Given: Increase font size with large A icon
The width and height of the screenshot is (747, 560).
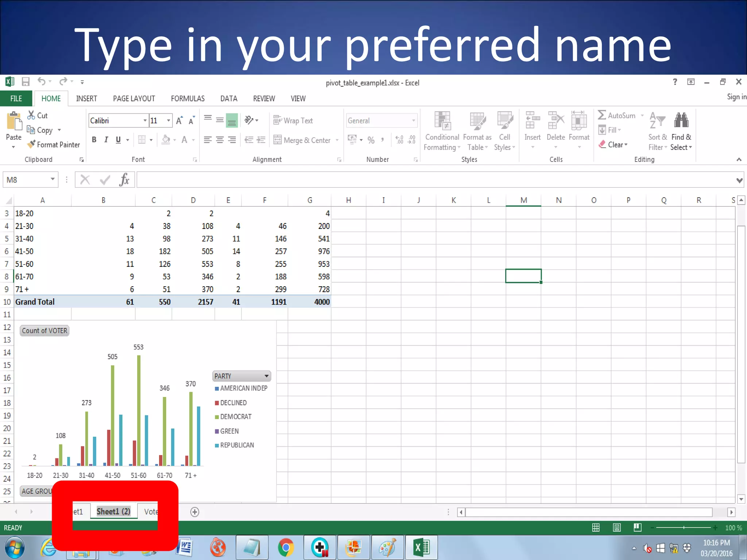Looking at the screenshot, I should pyautogui.click(x=179, y=121).
